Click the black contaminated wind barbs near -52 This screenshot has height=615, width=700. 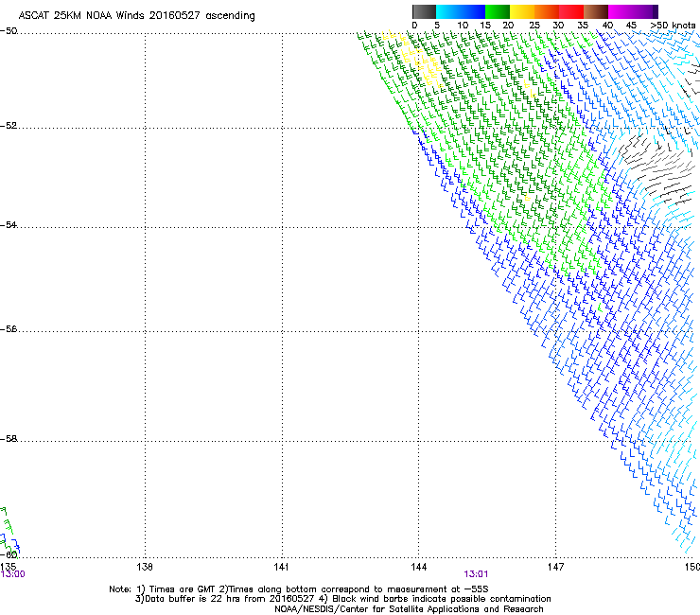click(x=657, y=167)
